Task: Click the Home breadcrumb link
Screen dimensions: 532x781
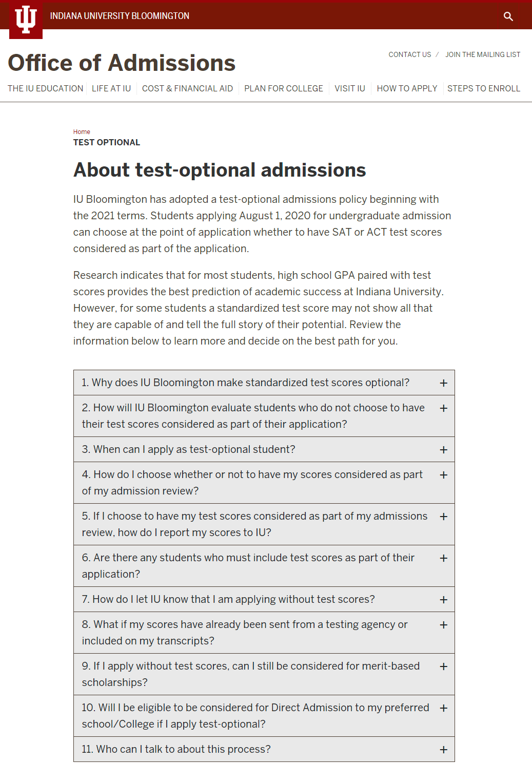Action: [82, 131]
